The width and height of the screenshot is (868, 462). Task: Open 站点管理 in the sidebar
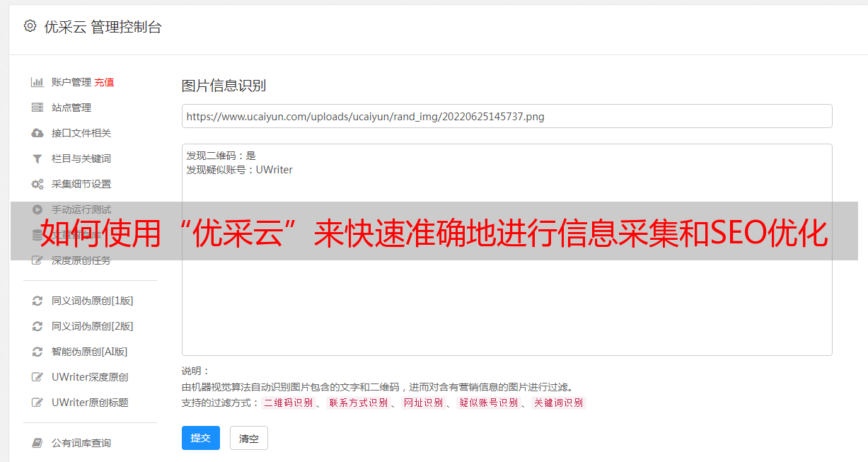[x=71, y=108]
